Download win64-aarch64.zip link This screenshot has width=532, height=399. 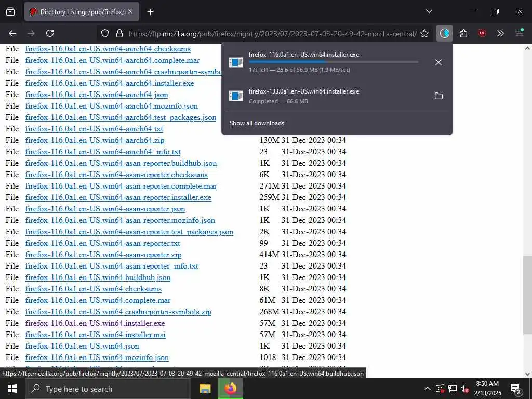click(95, 140)
